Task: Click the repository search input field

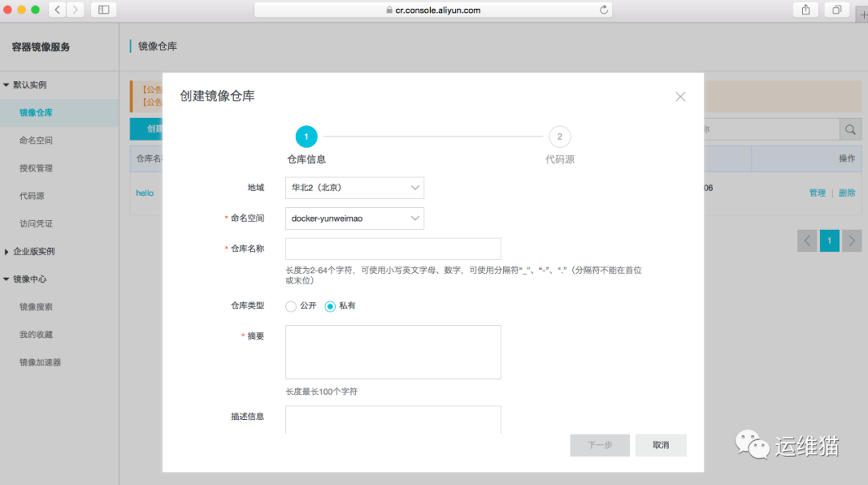Action: coord(772,129)
